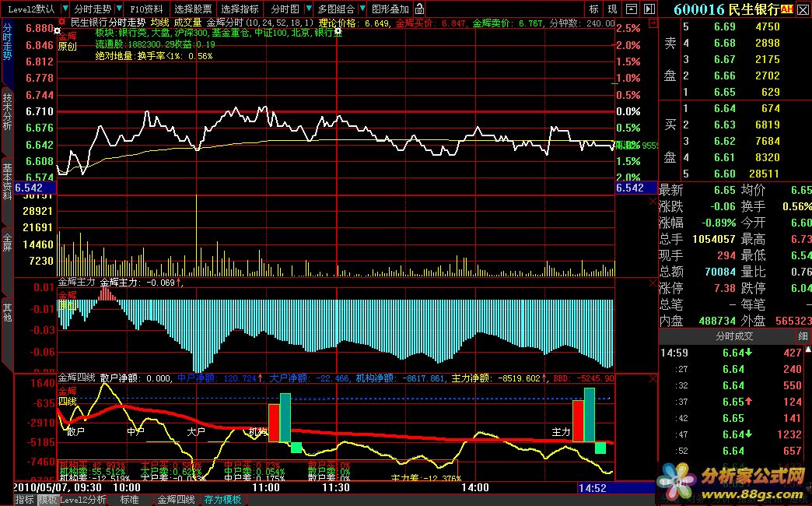
Task: Click 图形叠加 overlay button
Action: coord(390,9)
